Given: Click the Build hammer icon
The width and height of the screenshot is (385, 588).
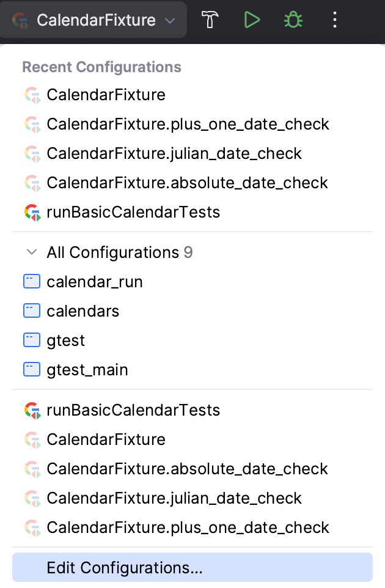Looking at the screenshot, I should (210, 20).
